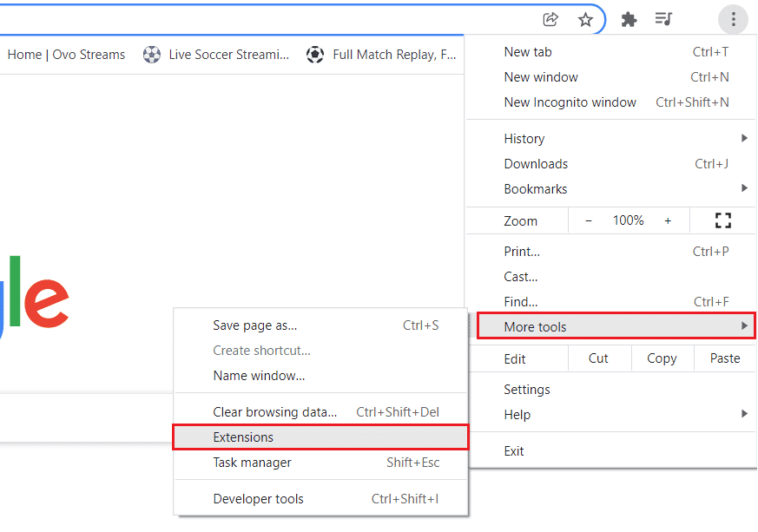Choose Cast... from the menu
Viewport: 758px width, 532px height.
[611, 276]
